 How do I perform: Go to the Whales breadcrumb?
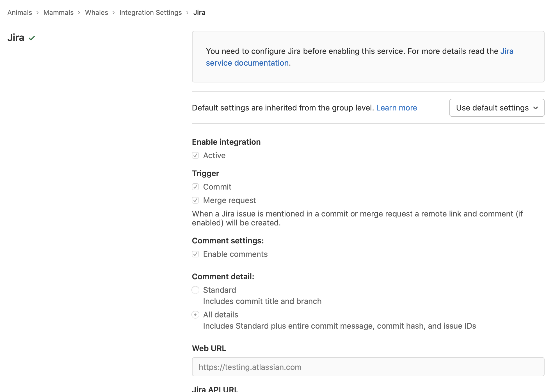[96, 12]
